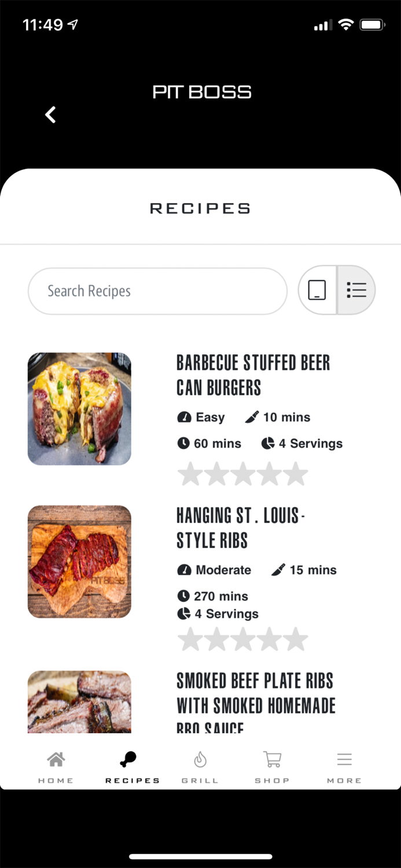The width and height of the screenshot is (401, 868).
Task: Switch to card view layout
Action: click(318, 290)
